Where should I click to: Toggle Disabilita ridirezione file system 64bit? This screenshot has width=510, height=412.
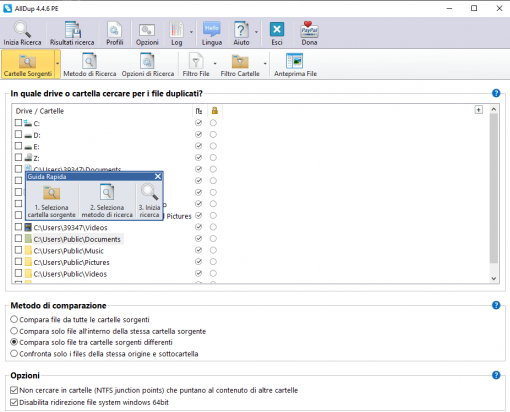coord(14,402)
